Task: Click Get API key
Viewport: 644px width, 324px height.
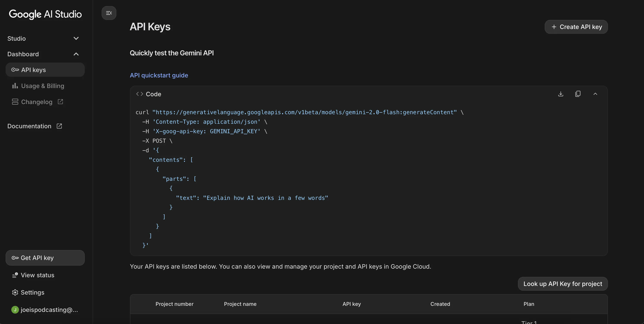Action: pos(45,258)
